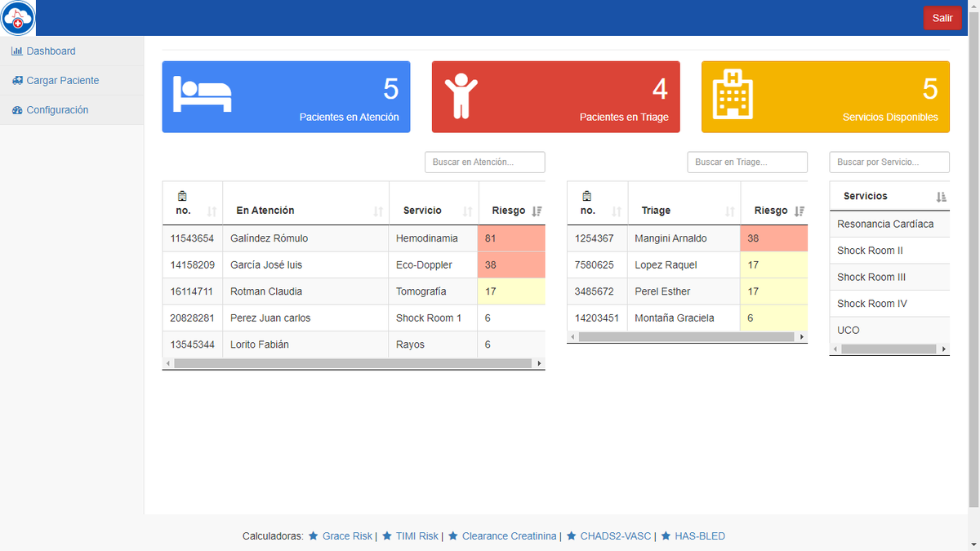Sort En Atención table by Riesgo
Screen dimensions: 980x551
coord(511,203)
